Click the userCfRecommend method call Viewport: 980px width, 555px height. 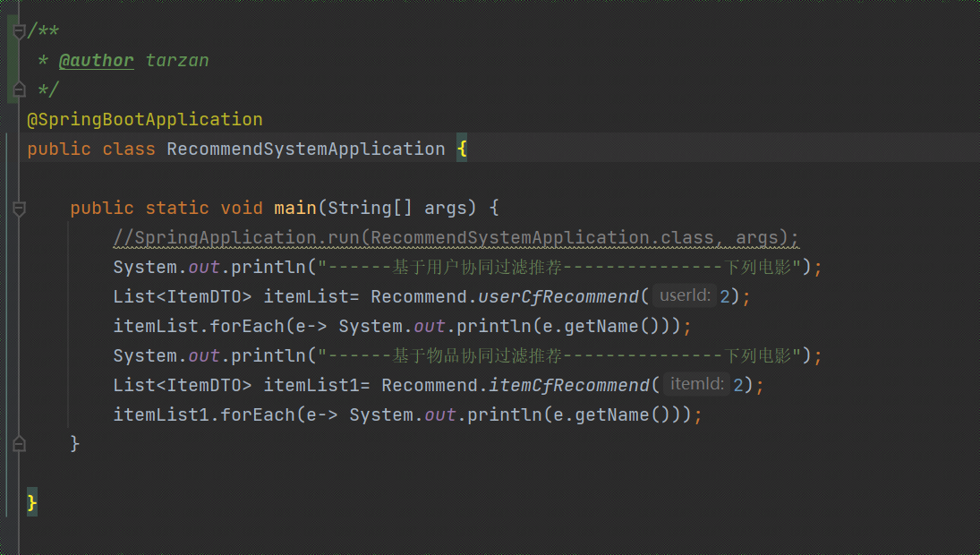(x=558, y=296)
